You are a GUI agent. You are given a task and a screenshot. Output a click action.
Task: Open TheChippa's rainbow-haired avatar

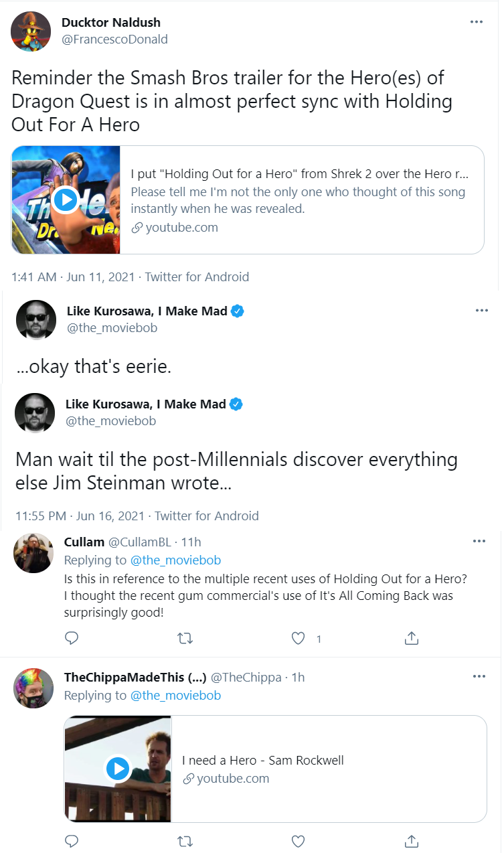[33, 688]
